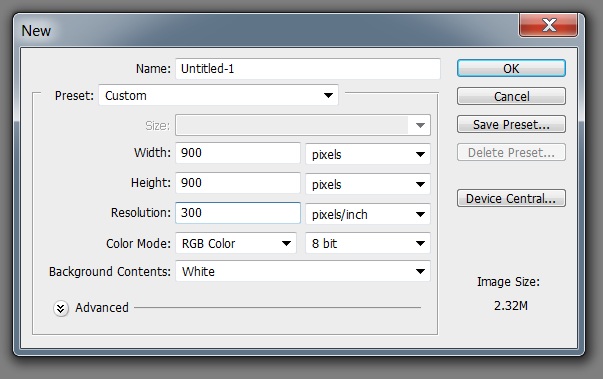Click Save Preset button

tap(511, 124)
